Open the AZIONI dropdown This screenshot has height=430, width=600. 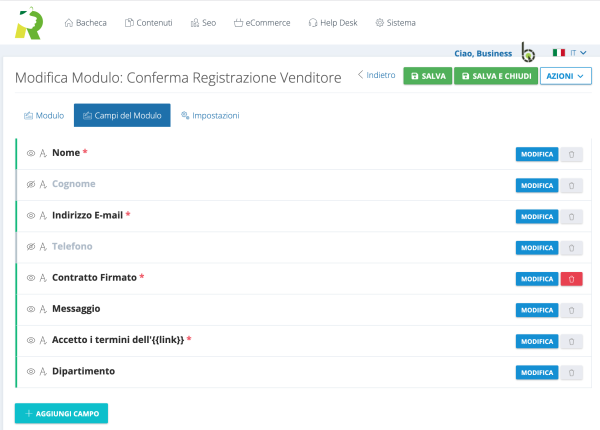[566, 76]
